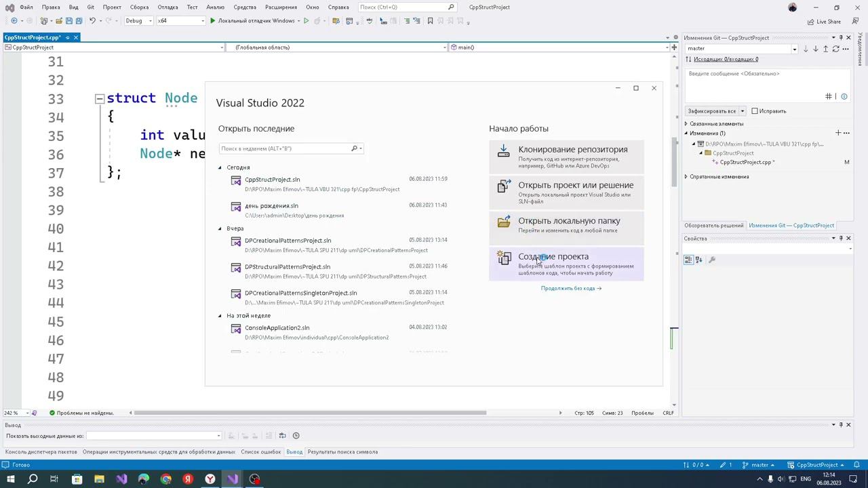The width and height of the screenshot is (868, 488).
Task: Click the editor horizontal scrollbar
Action: click(x=310, y=413)
